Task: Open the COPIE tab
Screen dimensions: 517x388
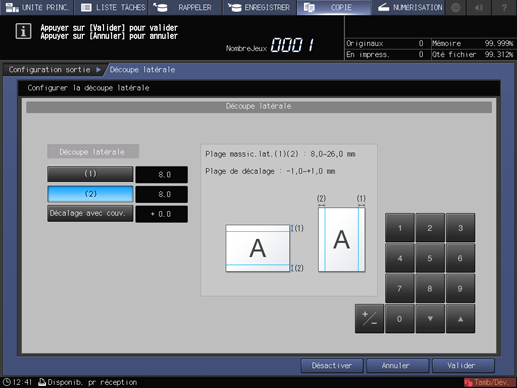Action: 334,7
